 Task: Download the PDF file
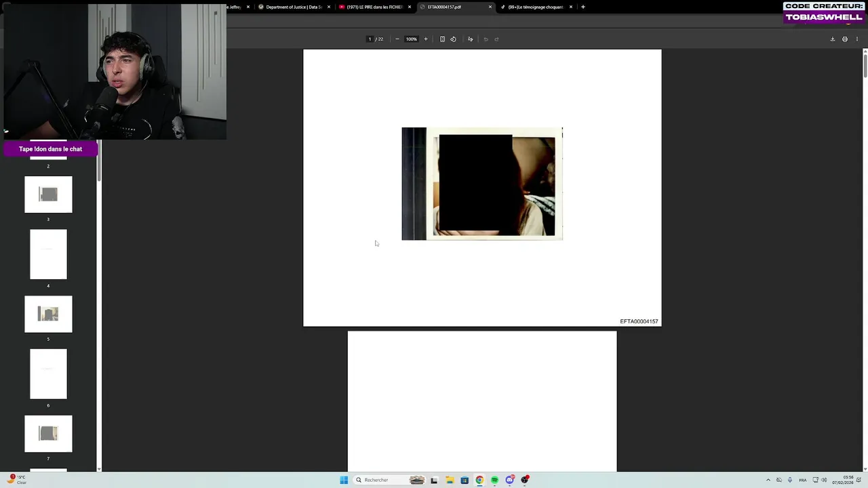[833, 39]
